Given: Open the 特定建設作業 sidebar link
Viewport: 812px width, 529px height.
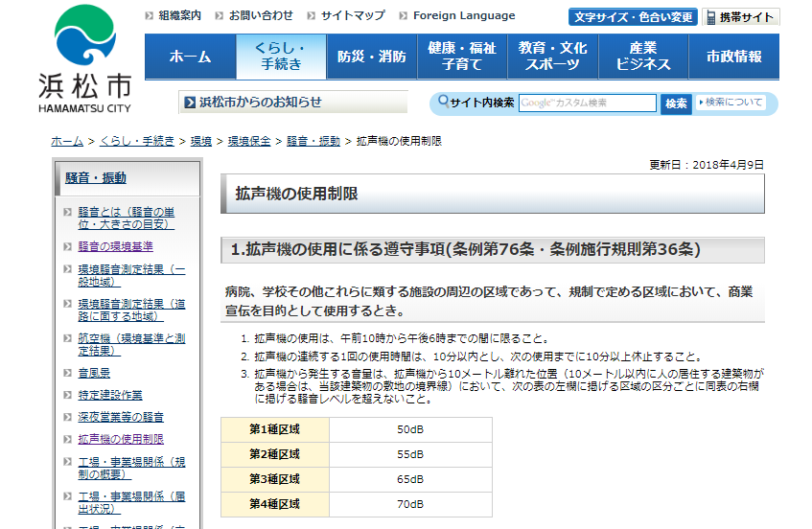Looking at the screenshot, I should [110, 395].
